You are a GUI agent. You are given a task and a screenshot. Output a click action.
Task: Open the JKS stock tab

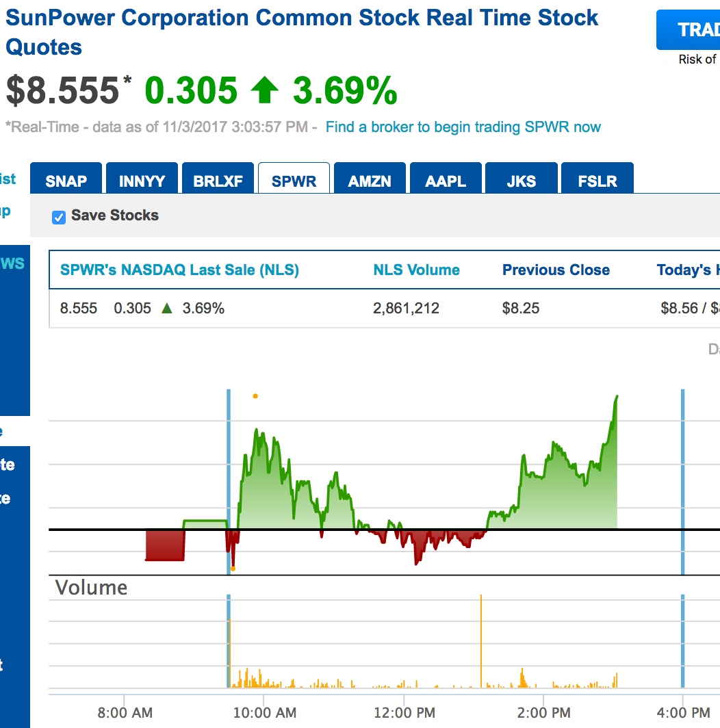[522, 179]
